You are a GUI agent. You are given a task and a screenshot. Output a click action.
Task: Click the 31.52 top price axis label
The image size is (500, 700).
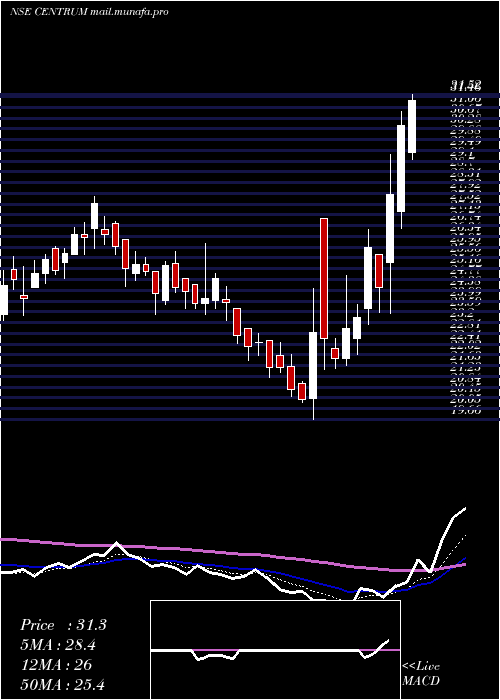(x=465, y=84)
